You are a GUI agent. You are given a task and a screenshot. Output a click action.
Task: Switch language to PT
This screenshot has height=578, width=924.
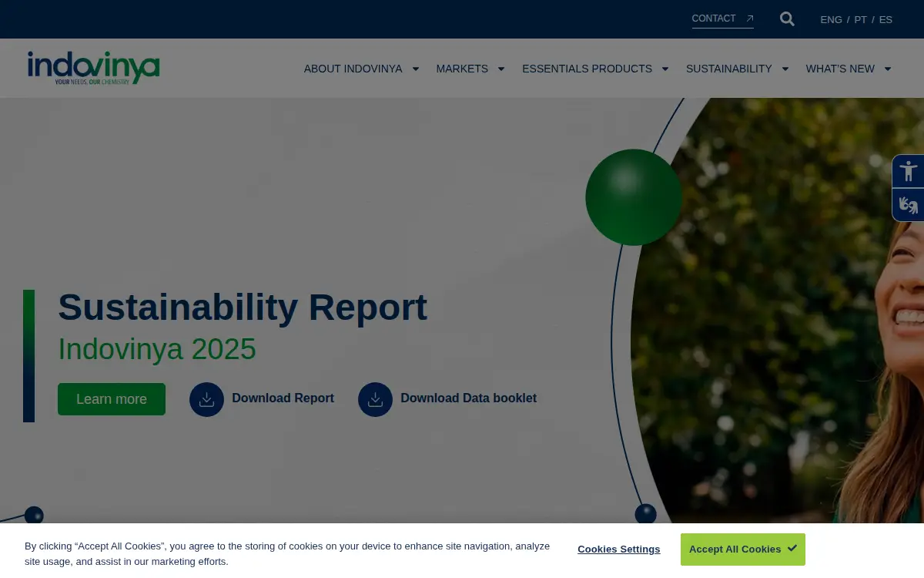pos(860,19)
